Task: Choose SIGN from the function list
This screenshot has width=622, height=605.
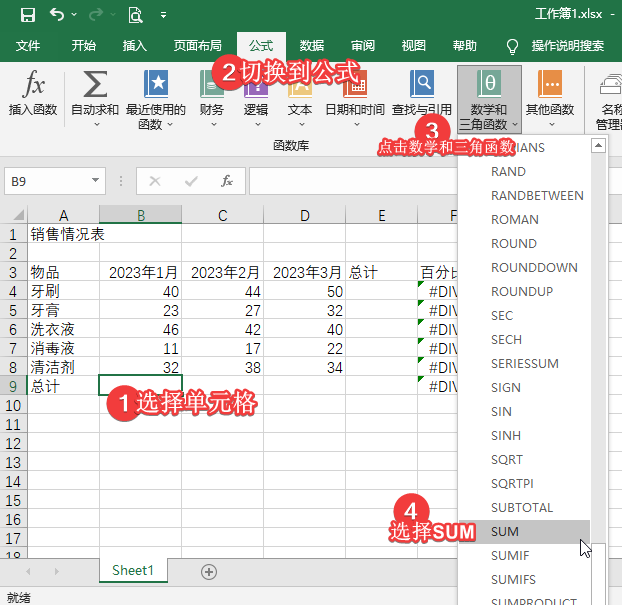Action: coord(524,388)
